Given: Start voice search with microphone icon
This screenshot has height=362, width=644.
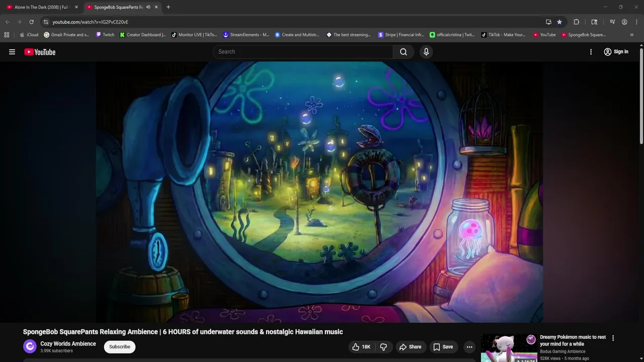Looking at the screenshot, I should (426, 52).
